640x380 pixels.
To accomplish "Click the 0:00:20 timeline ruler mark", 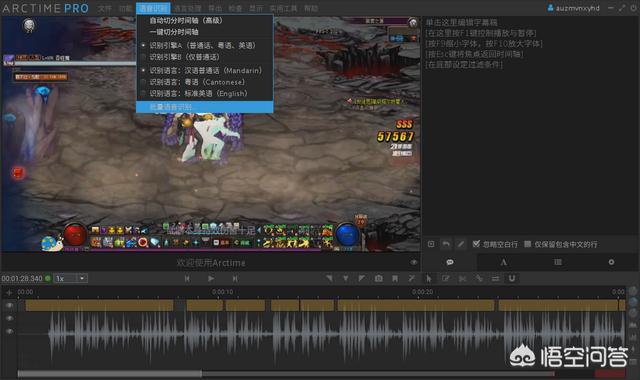I will [x=422, y=292].
